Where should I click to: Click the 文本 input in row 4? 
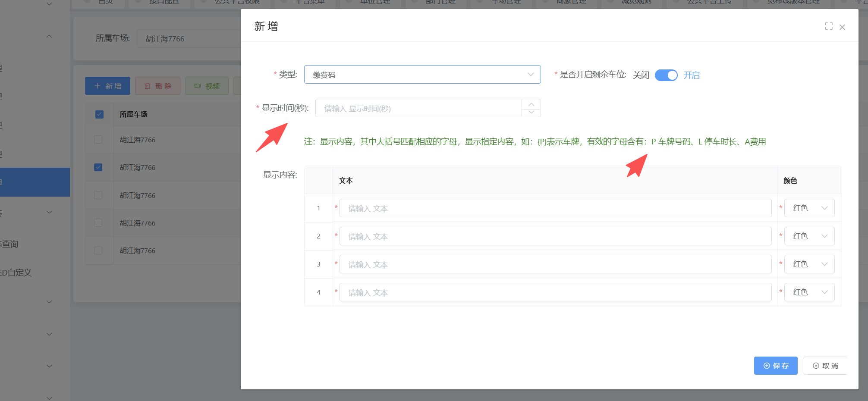[555, 292]
